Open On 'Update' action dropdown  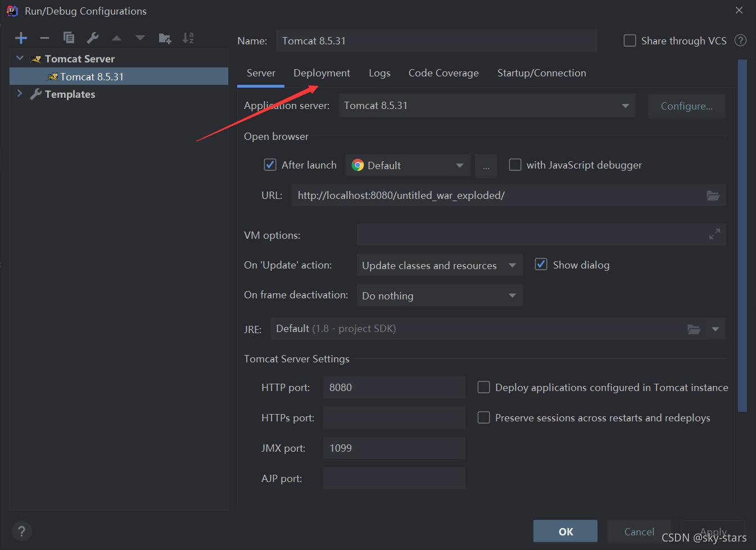click(x=440, y=265)
